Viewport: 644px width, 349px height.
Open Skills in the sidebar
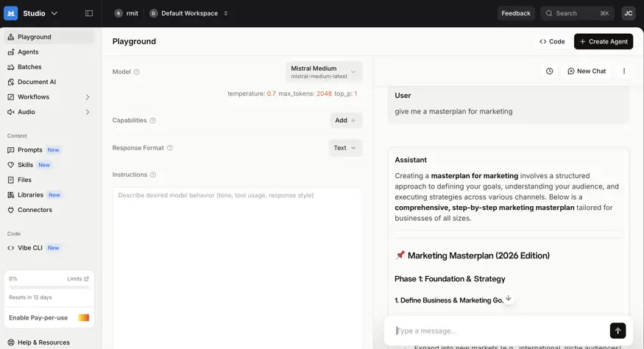point(49,165)
